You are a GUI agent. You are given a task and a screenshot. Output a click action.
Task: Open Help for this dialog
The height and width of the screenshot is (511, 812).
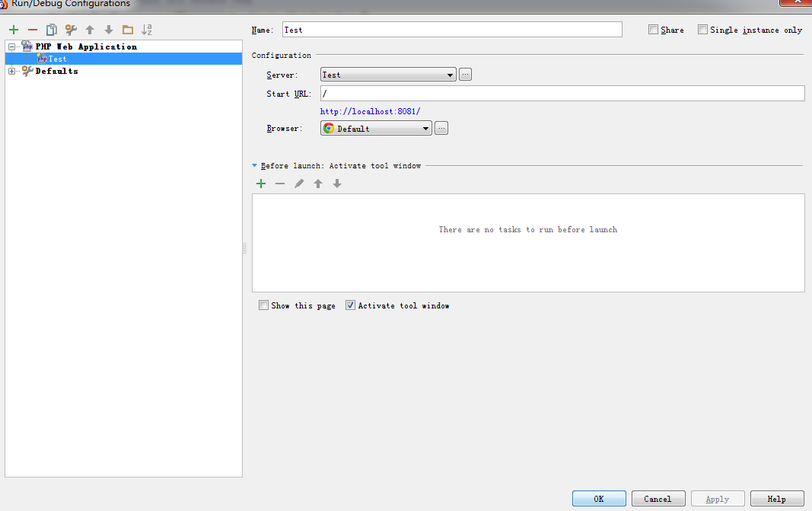[777, 499]
